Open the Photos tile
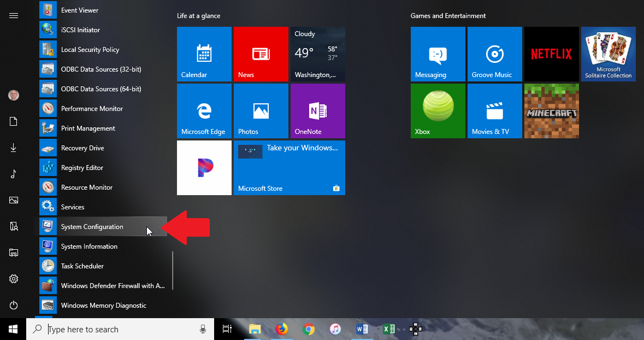Image resolution: width=644 pixels, height=340 pixels. (x=261, y=111)
